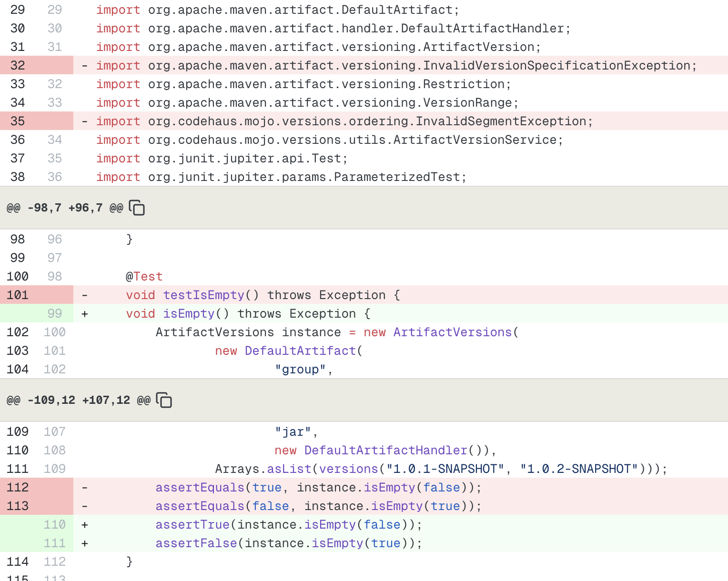Click the "jar" string literal
The image size is (728, 581).
click(x=293, y=431)
